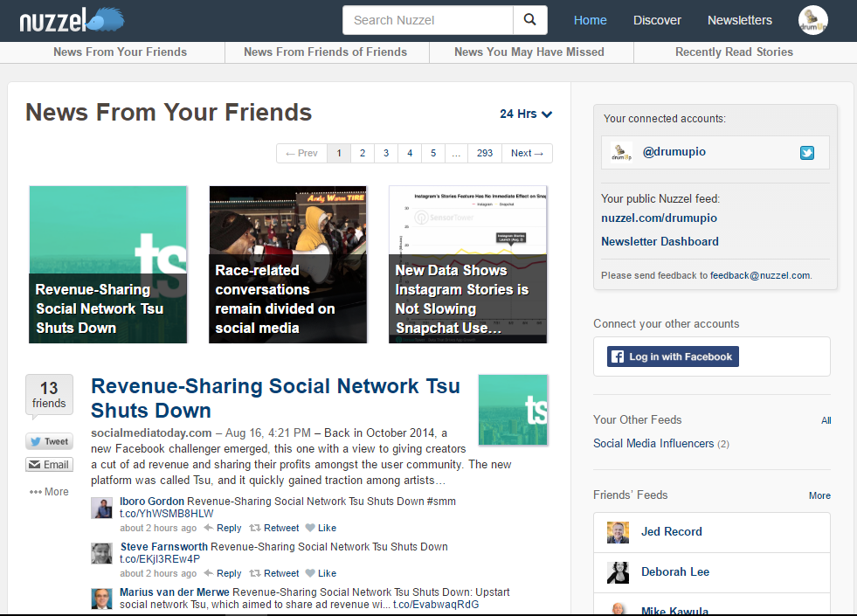Open Newsletter Dashboard link
The height and width of the screenshot is (616, 857).
click(660, 241)
